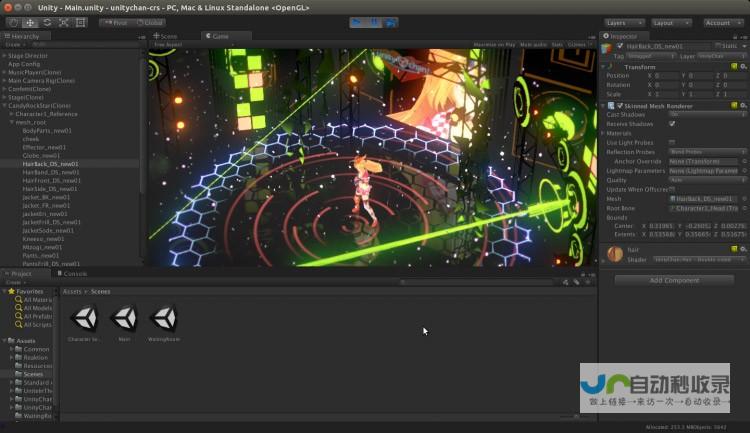Click the Add Component button

pos(674,280)
